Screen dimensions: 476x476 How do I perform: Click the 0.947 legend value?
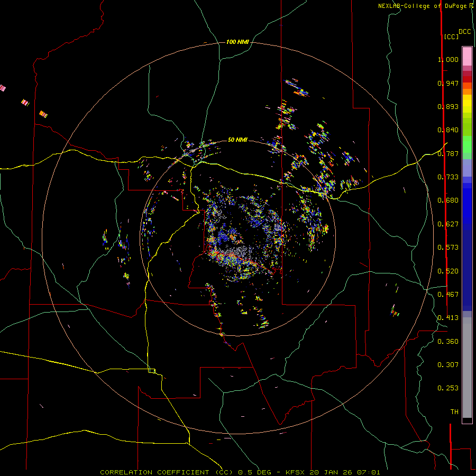pos(448,83)
